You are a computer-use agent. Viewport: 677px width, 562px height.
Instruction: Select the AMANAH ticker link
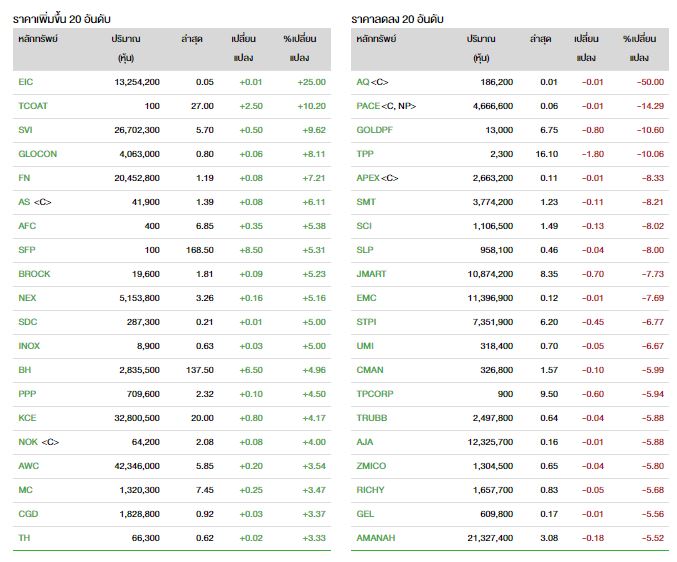click(x=376, y=537)
